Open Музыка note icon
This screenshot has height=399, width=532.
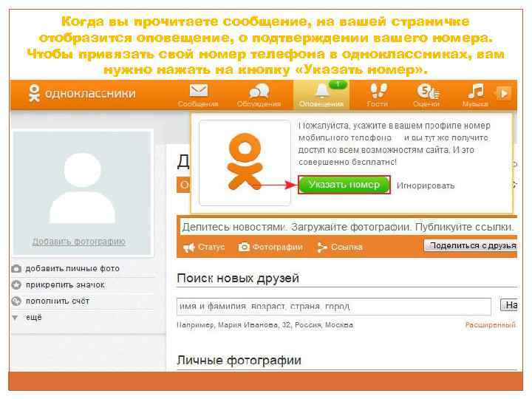pos(476,91)
